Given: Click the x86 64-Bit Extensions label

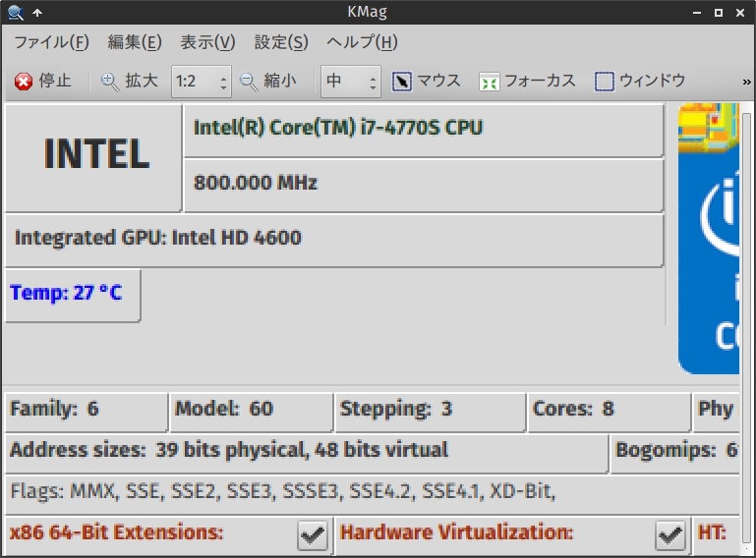Looking at the screenshot, I should (x=117, y=532).
